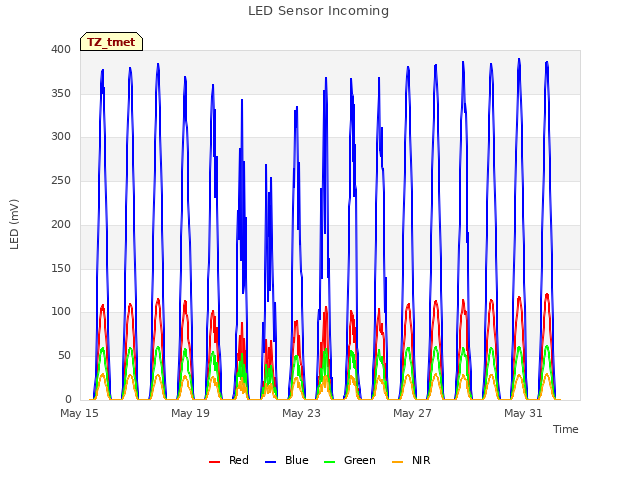Click the 50 y-axis tick label

(x=64, y=356)
